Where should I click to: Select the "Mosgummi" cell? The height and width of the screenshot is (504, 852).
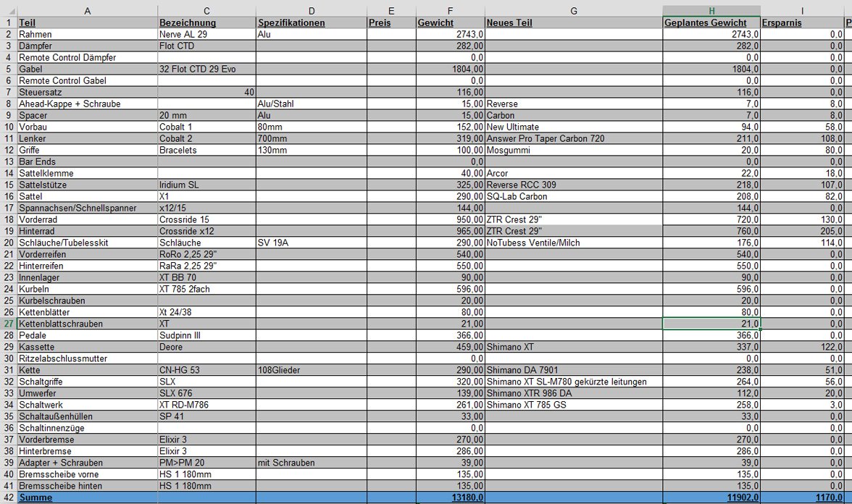click(x=573, y=150)
